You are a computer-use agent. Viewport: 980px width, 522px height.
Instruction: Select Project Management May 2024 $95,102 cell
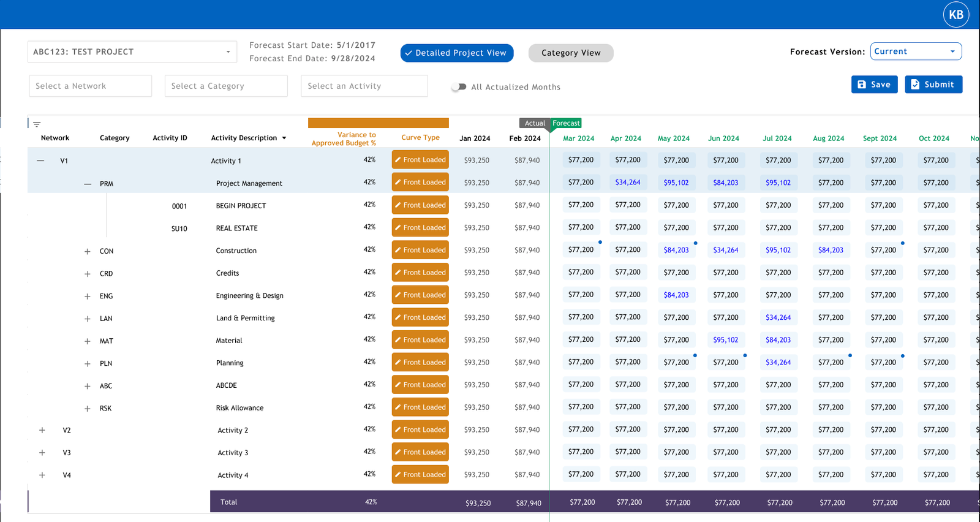tap(676, 183)
